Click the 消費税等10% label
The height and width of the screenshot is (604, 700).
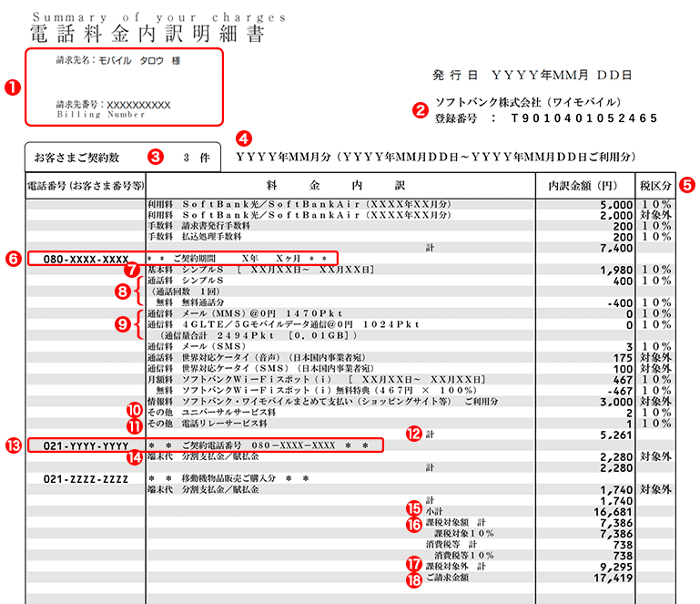tap(464, 556)
